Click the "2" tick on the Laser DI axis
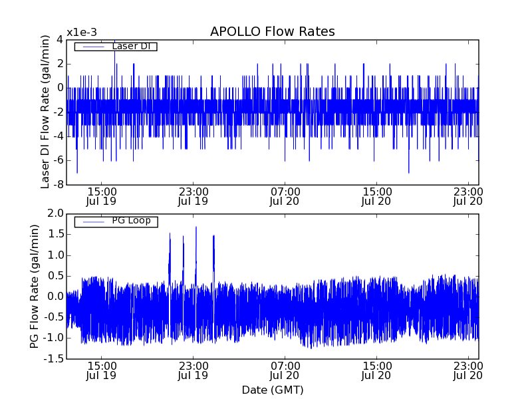 pyautogui.click(x=60, y=64)
